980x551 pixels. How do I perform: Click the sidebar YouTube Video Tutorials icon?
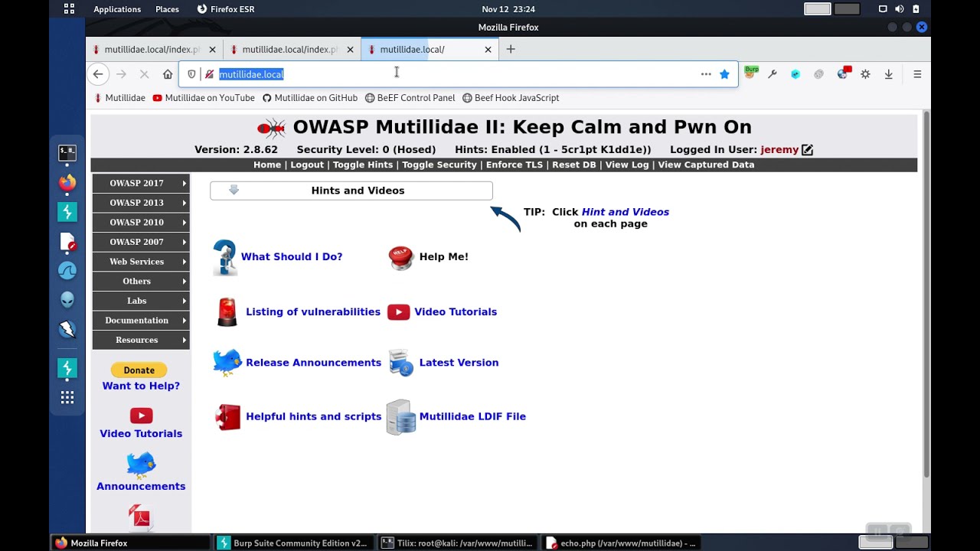coord(141,416)
